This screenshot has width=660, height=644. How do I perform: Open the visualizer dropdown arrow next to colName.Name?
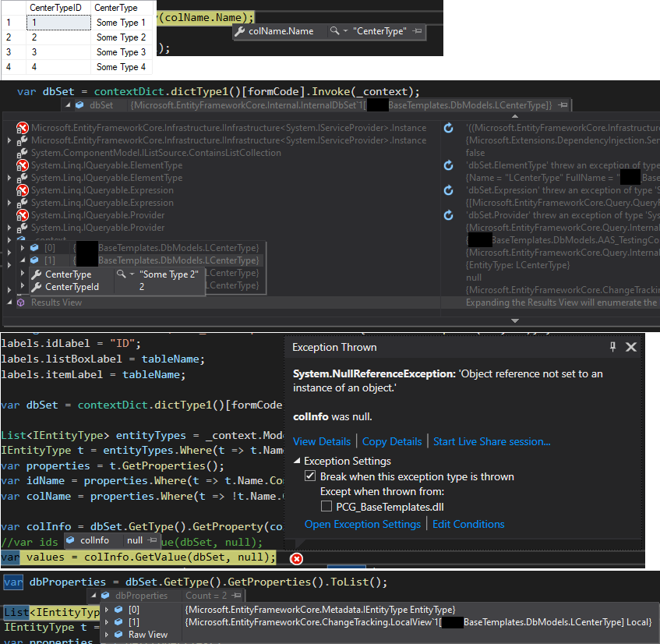pos(345,31)
